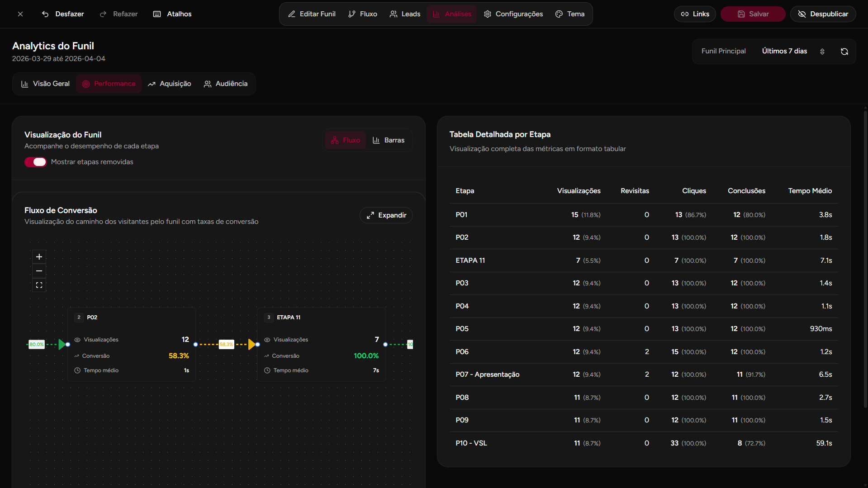Click the Salvar button
Image resolution: width=868 pixels, height=488 pixels.
click(753, 14)
